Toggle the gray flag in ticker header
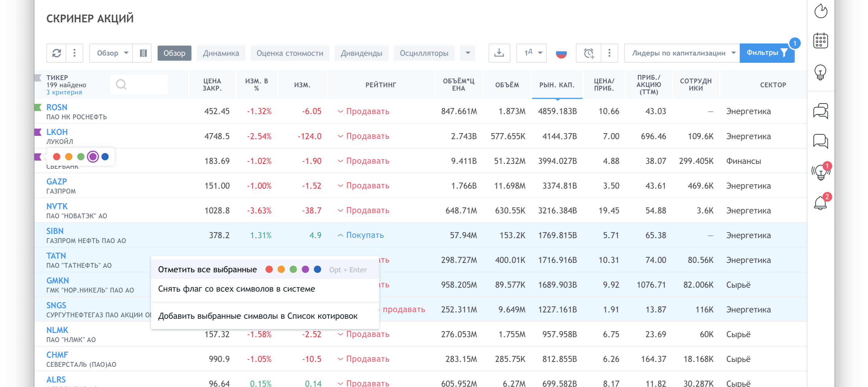The width and height of the screenshot is (868, 387). click(x=38, y=78)
